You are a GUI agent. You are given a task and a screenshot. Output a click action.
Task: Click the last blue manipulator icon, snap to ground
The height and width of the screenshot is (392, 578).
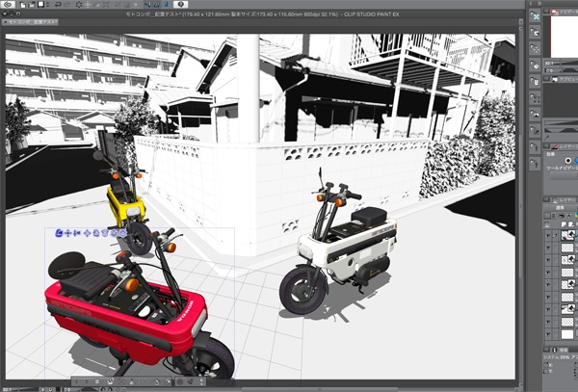pos(122,233)
